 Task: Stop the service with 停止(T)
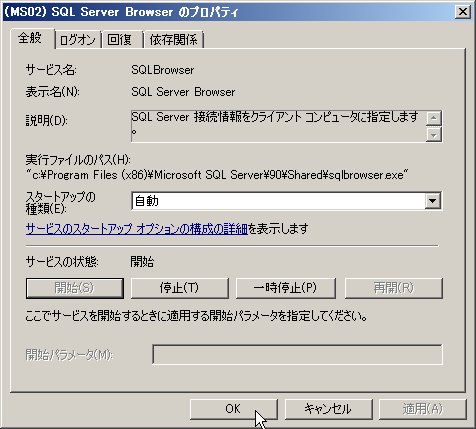click(180, 288)
